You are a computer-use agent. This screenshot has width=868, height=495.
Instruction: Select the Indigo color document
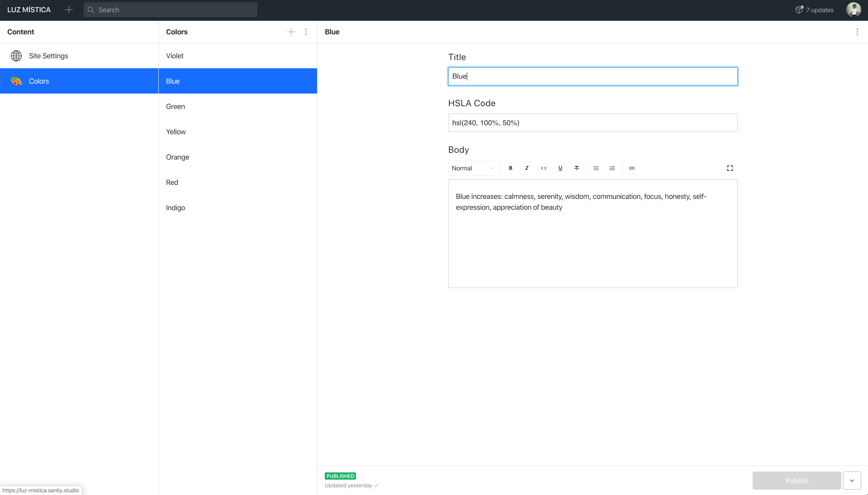[x=175, y=208]
